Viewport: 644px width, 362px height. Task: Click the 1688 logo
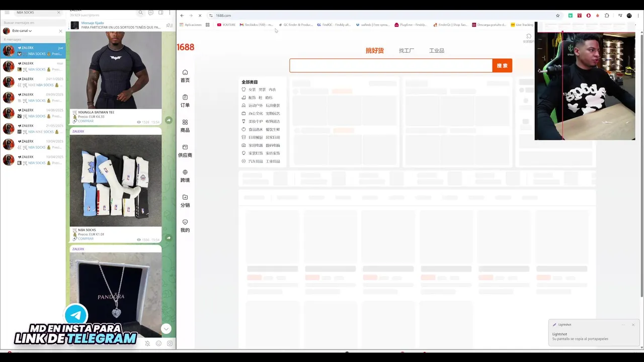point(185,47)
